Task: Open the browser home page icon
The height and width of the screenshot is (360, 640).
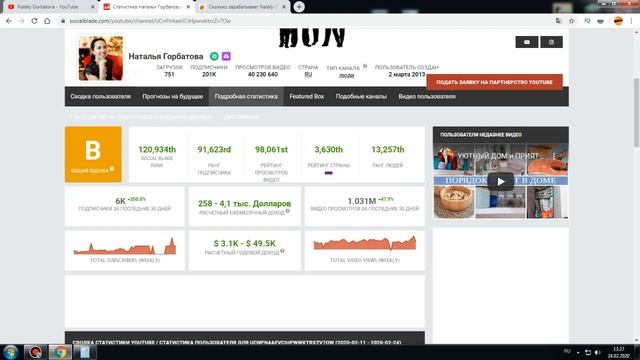Action: (47, 21)
